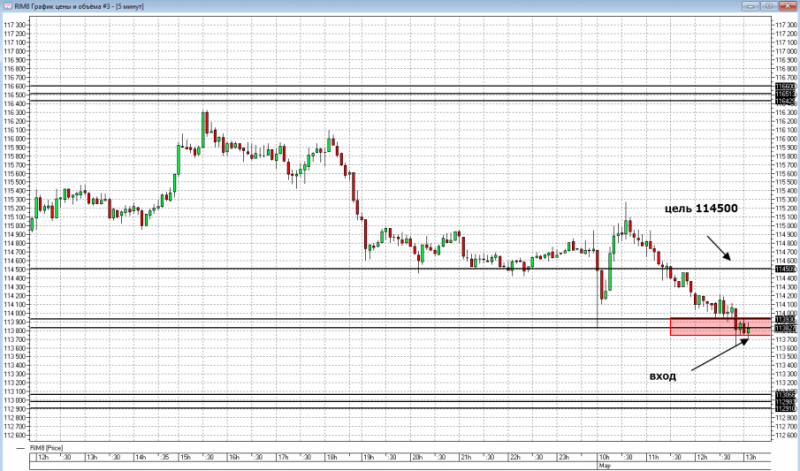
Task: Click the '19h' time axis label
Action: [368, 457]
